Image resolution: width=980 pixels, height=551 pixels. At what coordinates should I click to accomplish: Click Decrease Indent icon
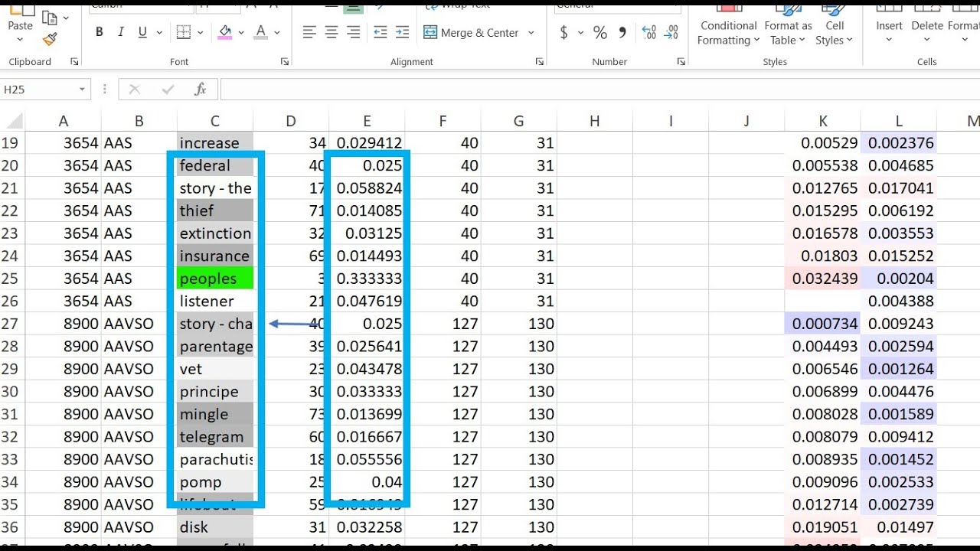[x=381, y=32]
